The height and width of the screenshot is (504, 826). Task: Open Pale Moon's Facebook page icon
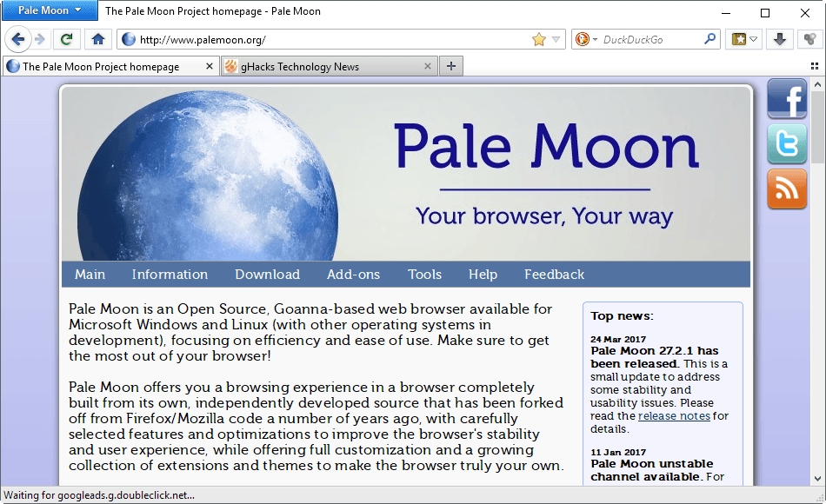pyautogui.click(x=787, y=99)
